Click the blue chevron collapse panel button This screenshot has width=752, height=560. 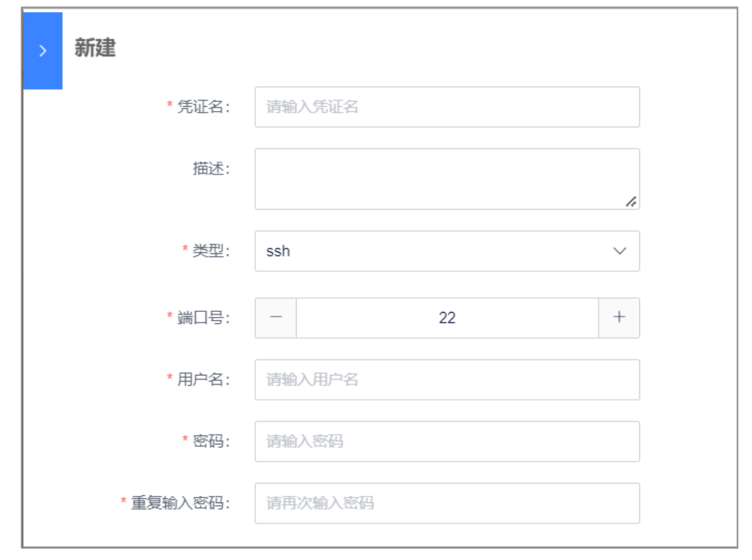(x=43, y=51)
